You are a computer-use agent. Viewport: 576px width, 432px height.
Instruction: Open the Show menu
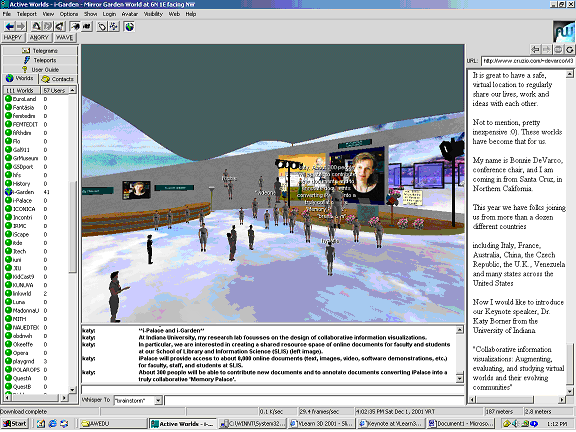pos(90,14)
